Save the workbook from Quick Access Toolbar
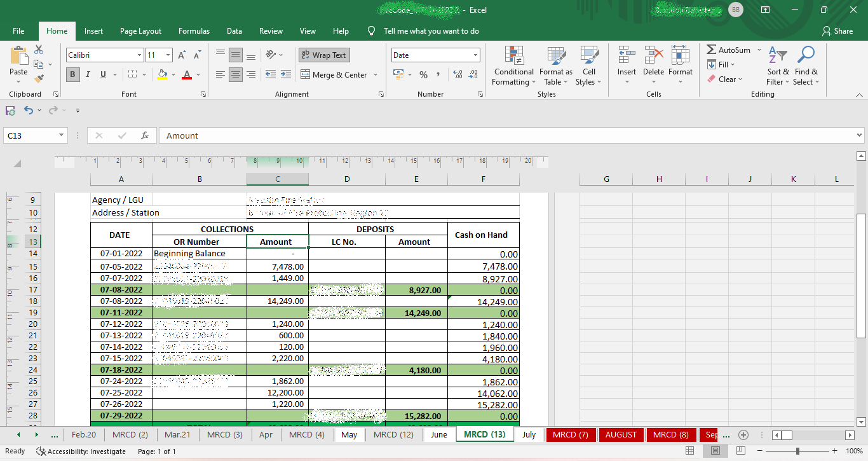Screen dimensions: 868x461 [10, 111]
